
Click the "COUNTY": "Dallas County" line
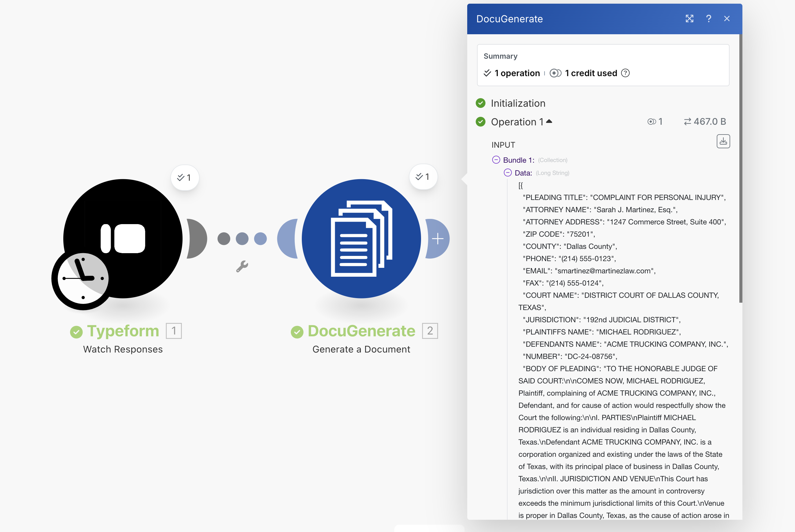point(570,246)
